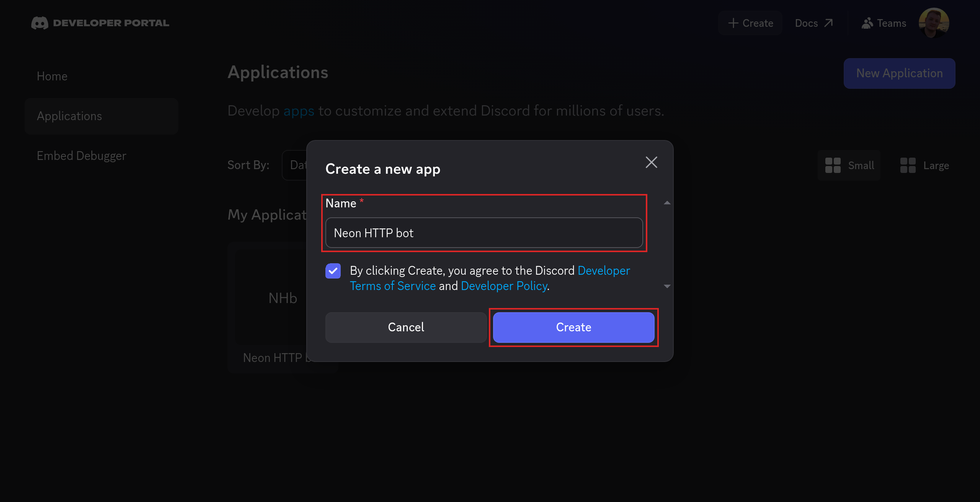980x502 pixels.
Task: Click the blue Create button
Action: (573, 327)
